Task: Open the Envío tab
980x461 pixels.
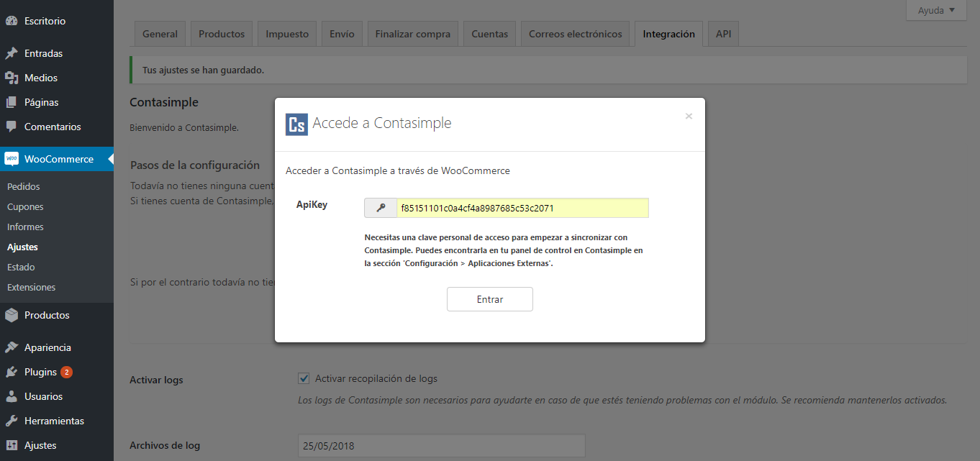Action: click(342, 34)
